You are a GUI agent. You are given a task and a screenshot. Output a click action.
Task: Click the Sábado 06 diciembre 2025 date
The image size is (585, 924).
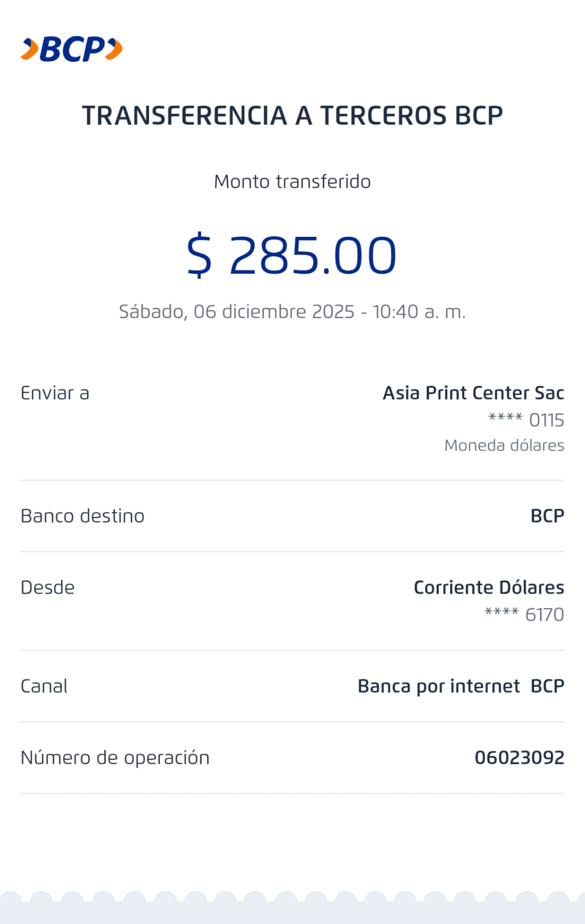click(x=292, y=312)
